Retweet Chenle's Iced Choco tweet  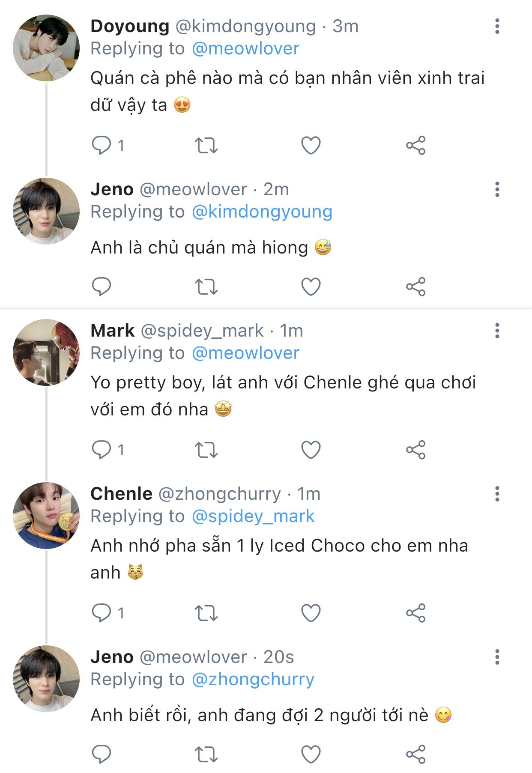coord(206,613)
